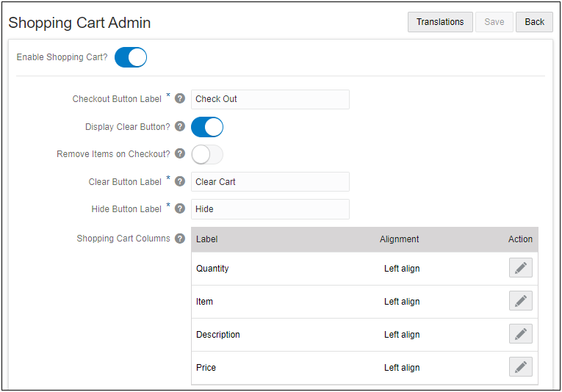Image resolution: width=562 pixels, height=392 pixels.
Task: Edit the Description column with pencil icon
Action: pyautogui.click(x=520, y=334)
